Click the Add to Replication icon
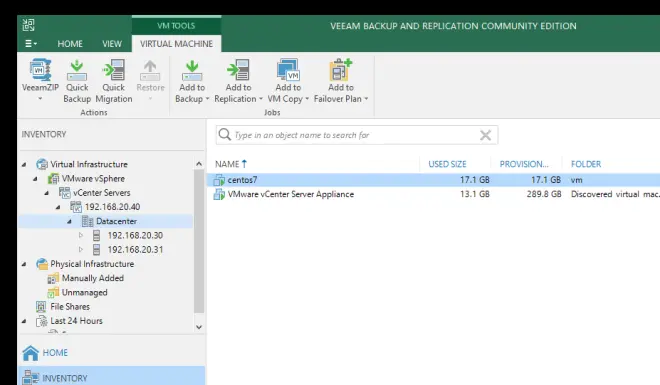This screenshot has width=660, height=385. point(238,70)
